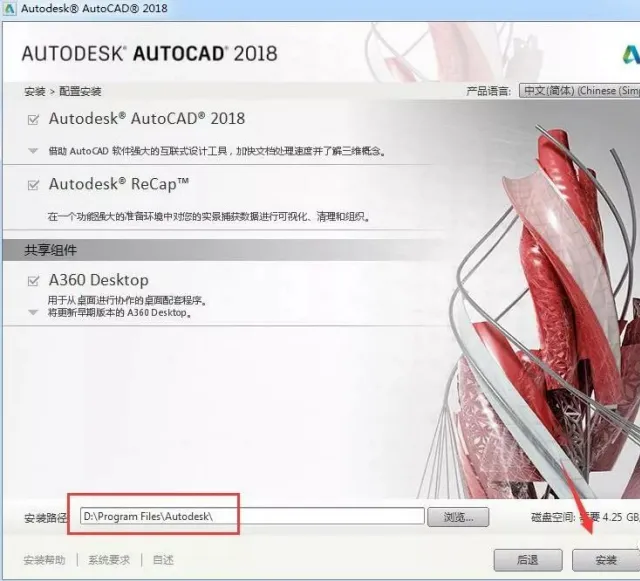This screenshot has width=640, height=581.
Task: Open the product language dropdown
Action: point(580,91)
